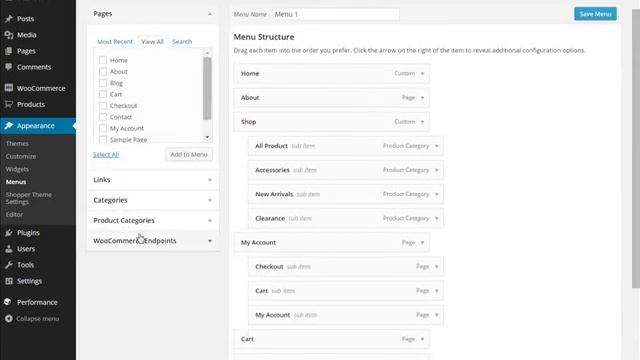The height and width of the screenshot is (360, 640).
Task: Open Clearance sub item options arrow
Action: click(x=437, y=218)
